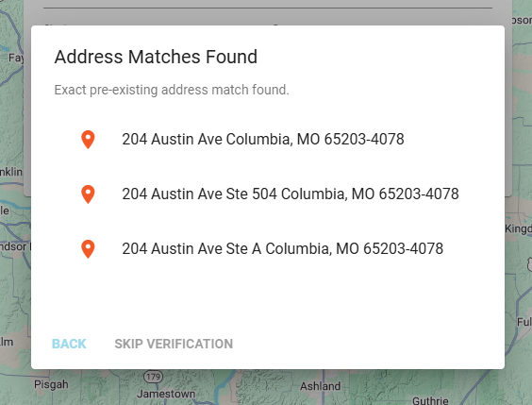
Task: Click the route 179 highway shield on map
Action: 154,377
